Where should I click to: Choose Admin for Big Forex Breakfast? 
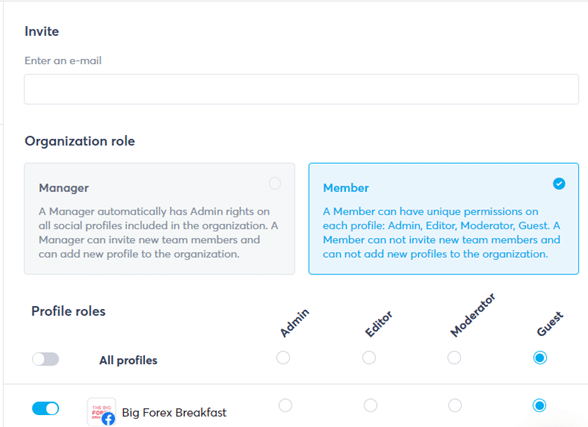(285, 405)
